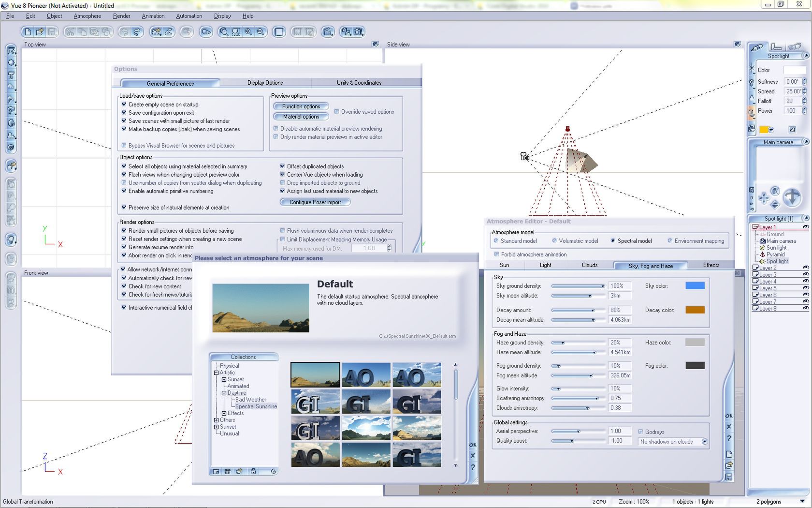The width and height of the screenshot is (812, 508).
Task: Open the Atmosphere editor cloud toolbar icon
Action: click(x=168, y=32)
